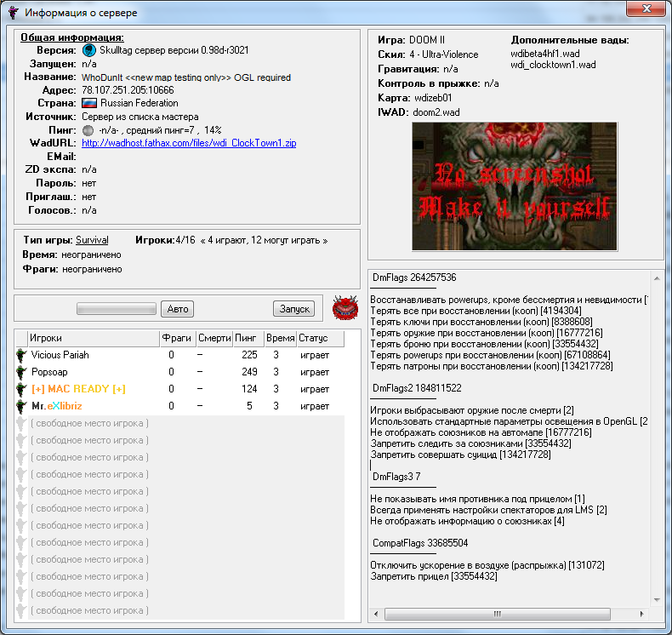Click the marine icon next to Vicious Pariah
Viewport: 672px width, 635px height.
point(21,355)
